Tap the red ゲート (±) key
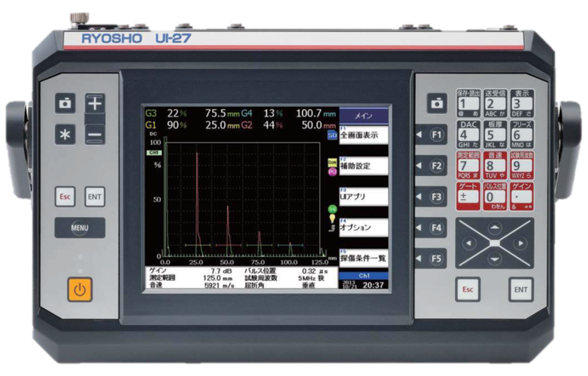This screenshot has height=376, width=588. click(x=468, y=196)
